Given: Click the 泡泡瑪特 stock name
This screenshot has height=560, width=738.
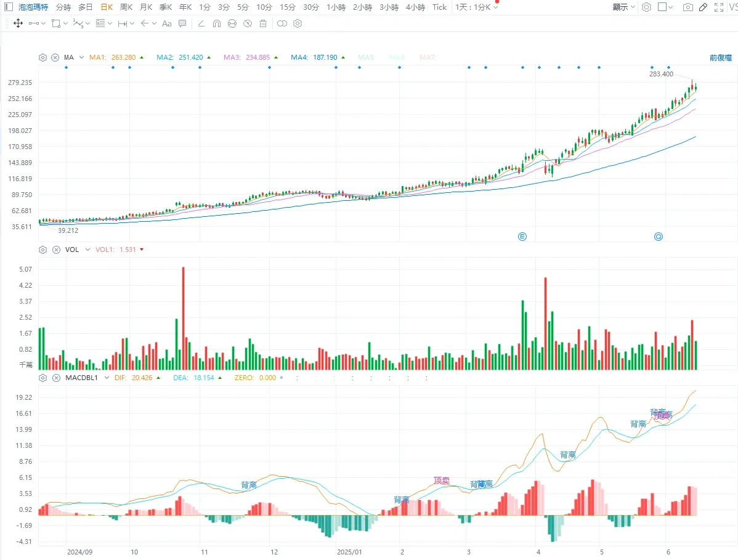Looking at the screenshot, I should (33, 7).
